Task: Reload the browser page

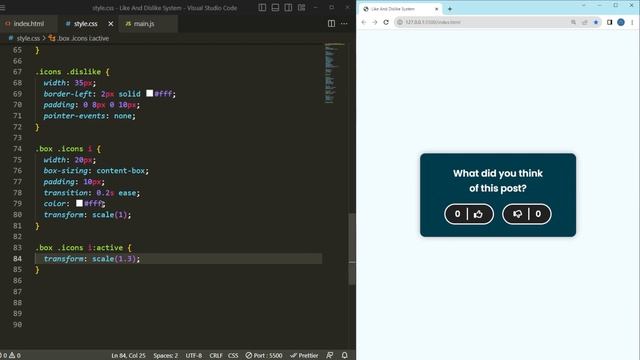Action: (386, 22)
